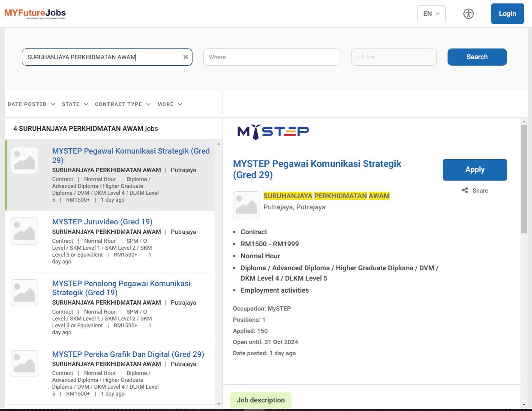Click the detail panel scroll down arrow

524,405
